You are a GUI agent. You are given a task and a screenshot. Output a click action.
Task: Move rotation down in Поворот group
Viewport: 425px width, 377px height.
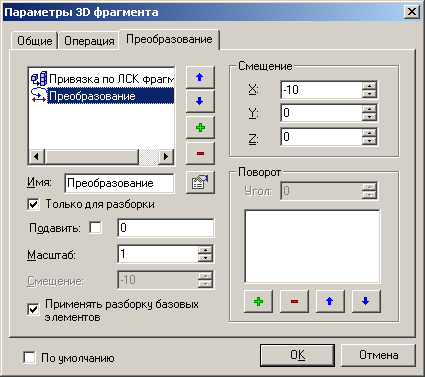click(366, 301)
